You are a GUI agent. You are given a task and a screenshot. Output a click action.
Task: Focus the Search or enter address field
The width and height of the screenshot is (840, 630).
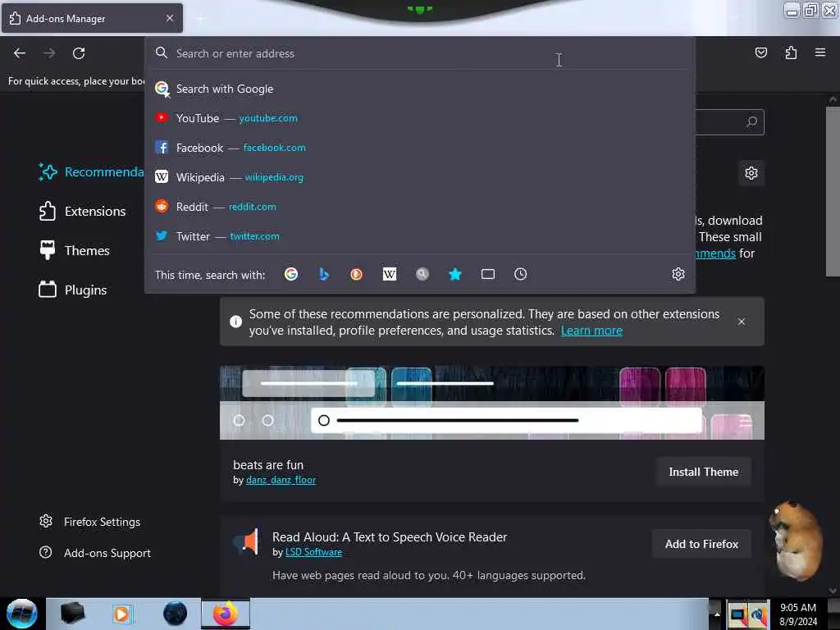419,53
